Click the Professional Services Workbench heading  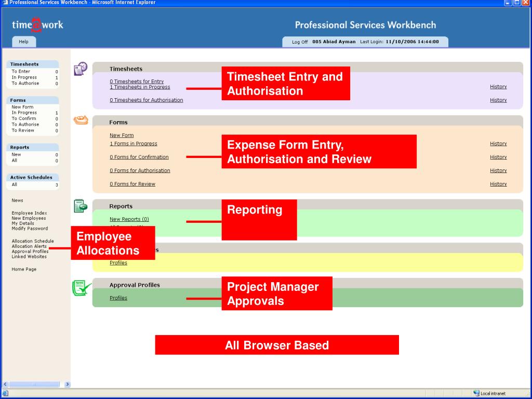(x=365, y=25)
